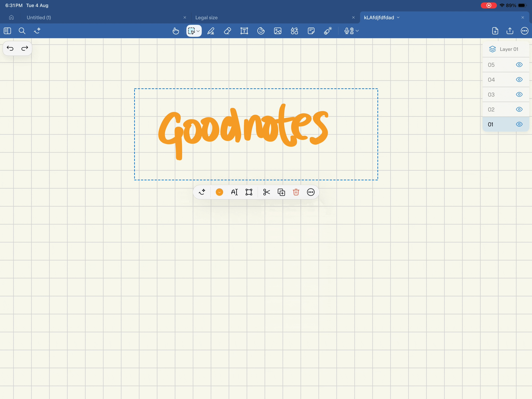Use AI sparkle on the selection

click(202, 192)
